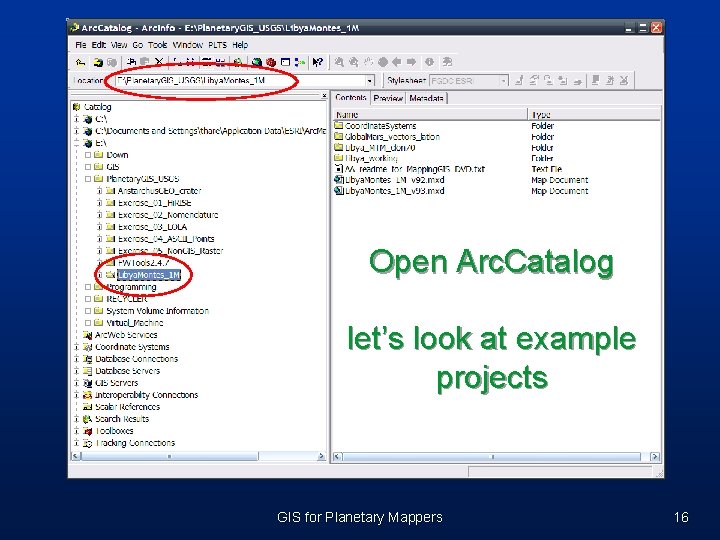The width and height of the screenshot is (720, 540).
Task: Select the CoordinateSystems folder in contents
Action: (380, 126)
